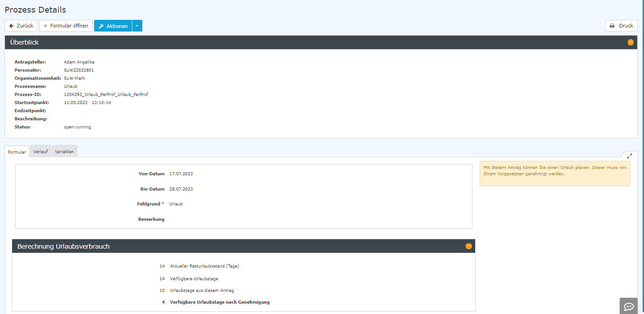Image resolution: width=644 pixels, height=314 pixels.
Task: Collapse the Überblick panel via orange icon
Action: [630, 42]
